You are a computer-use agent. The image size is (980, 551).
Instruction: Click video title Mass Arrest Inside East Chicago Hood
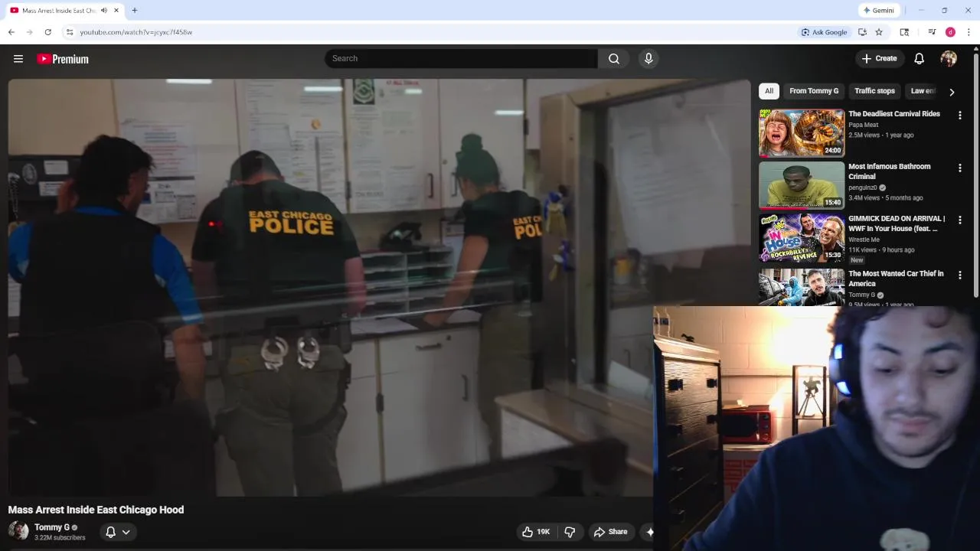96,510
